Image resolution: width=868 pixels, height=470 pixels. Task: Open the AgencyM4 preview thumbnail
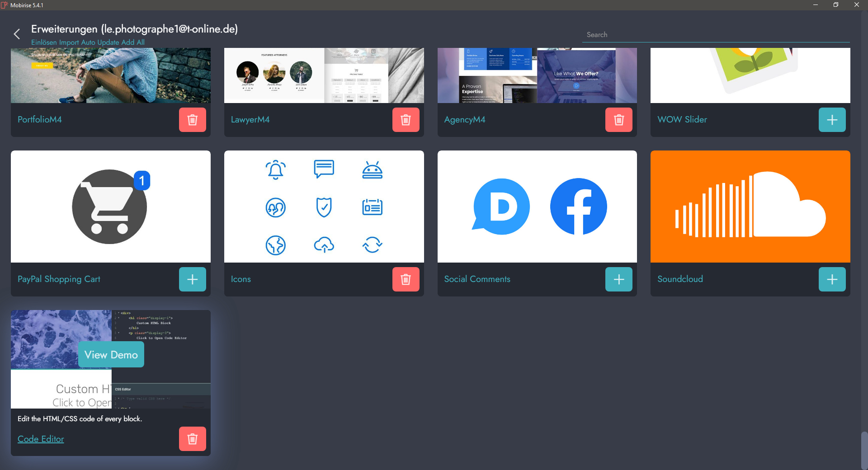tap(537, 75)
